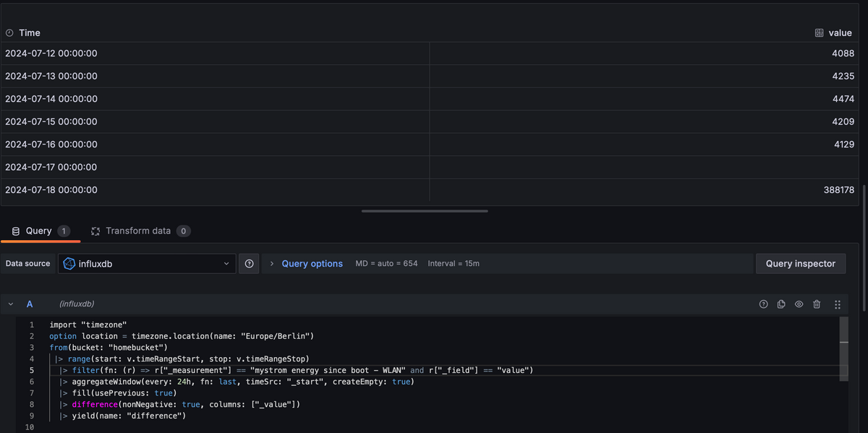This screenshot has height=433, width=868.
Task: Click the table icon in value header
Action: pos(820,33)
